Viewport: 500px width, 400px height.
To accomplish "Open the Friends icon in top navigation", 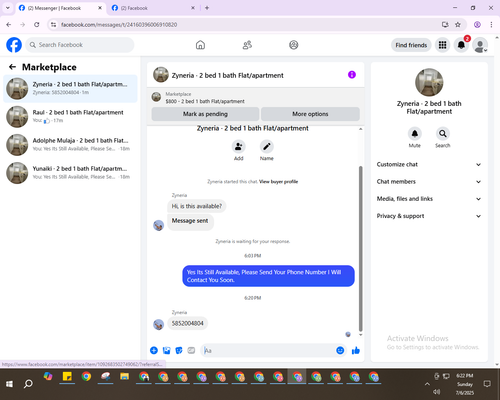I will pyautogui.click(x=247, y=45).
